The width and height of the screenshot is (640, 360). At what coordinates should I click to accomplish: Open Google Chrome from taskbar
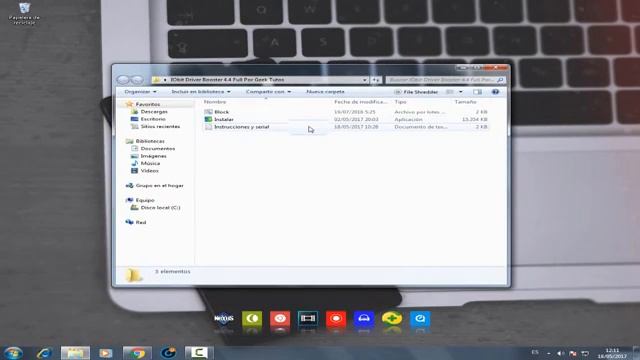137,353
